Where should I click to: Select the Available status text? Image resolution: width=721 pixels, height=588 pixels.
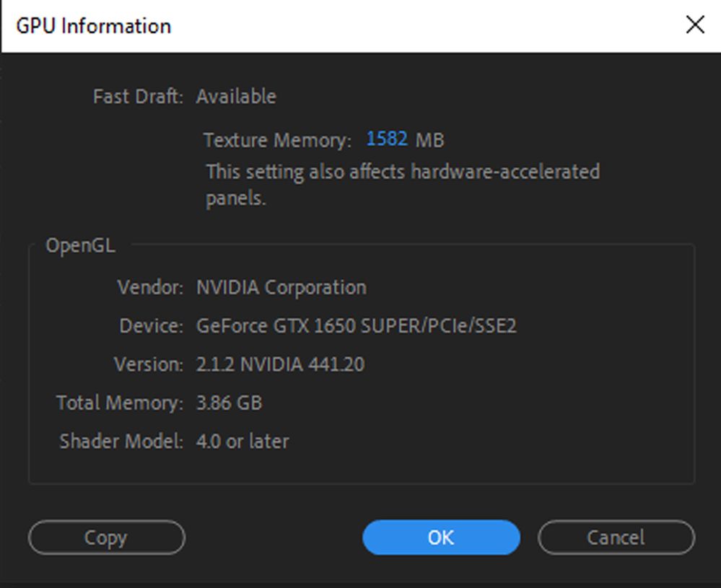(x=236, y=97)
